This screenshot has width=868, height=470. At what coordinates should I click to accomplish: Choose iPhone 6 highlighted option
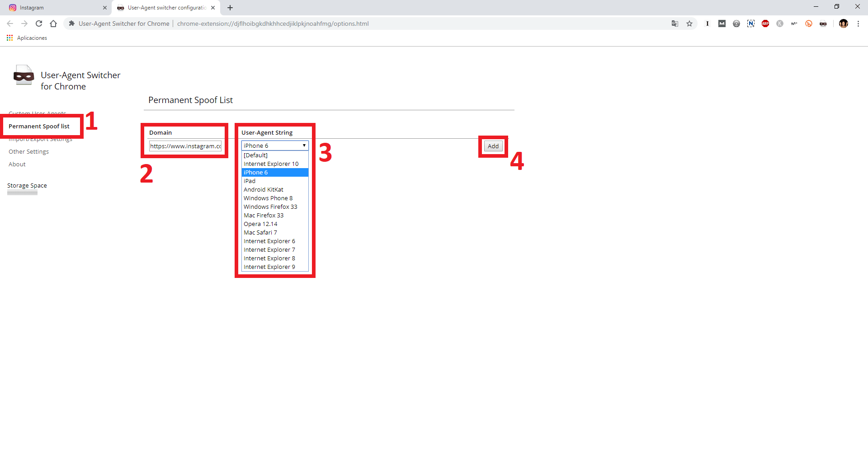point(275,172)
